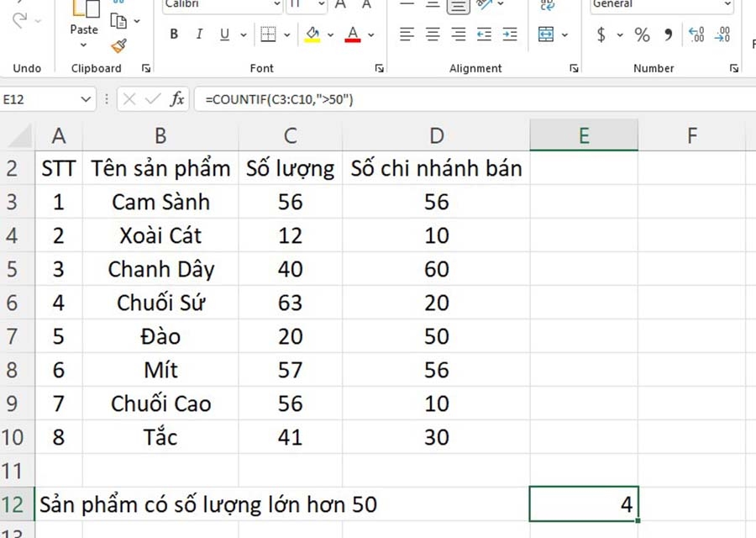Toggle the Wrap Text icon
This screenshot has height=538, width=756.
pos(547,5)
